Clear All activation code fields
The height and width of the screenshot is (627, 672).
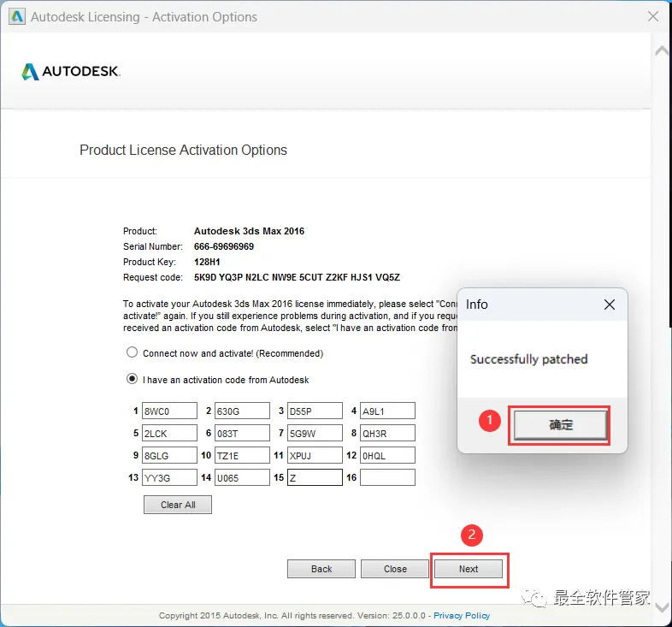(178, 505)
